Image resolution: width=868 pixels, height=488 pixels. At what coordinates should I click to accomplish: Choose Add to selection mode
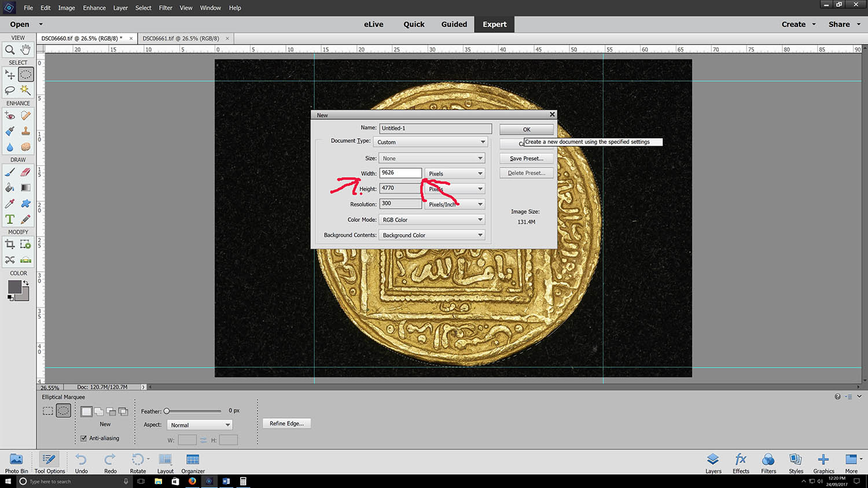pos(99,412)
